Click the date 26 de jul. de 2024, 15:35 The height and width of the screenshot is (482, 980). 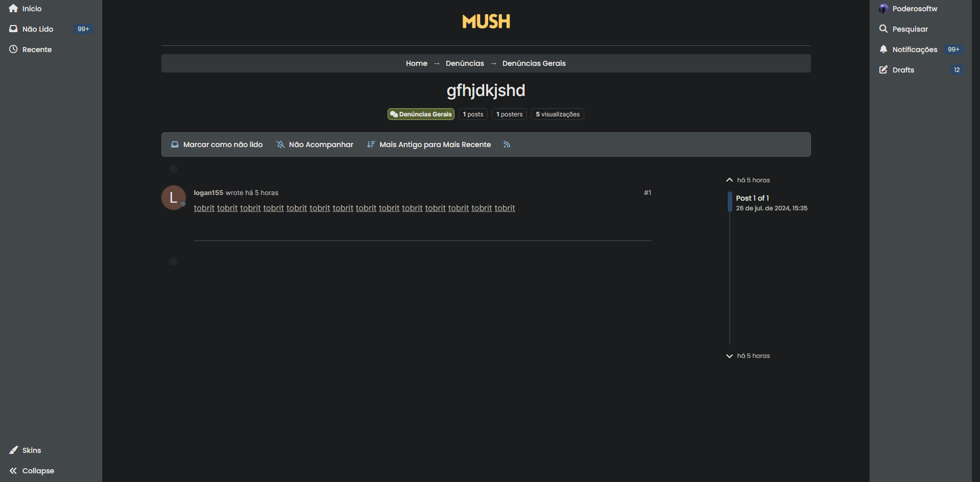click(772, 208)
